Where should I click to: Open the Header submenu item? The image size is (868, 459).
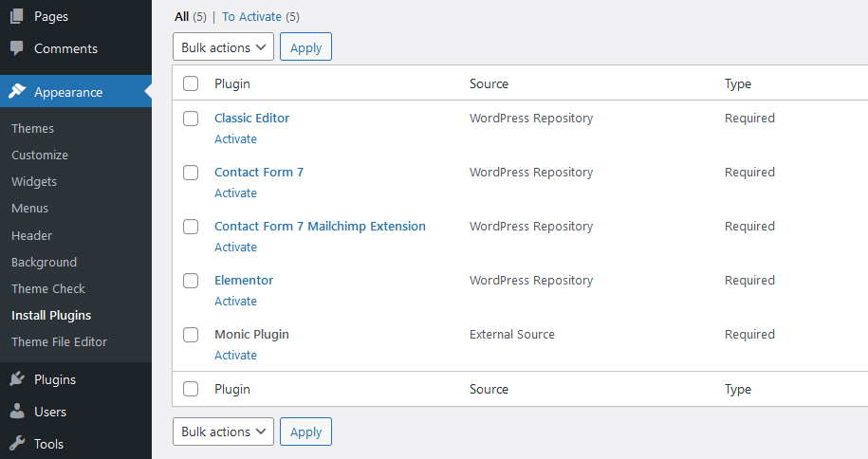coord(31,235)
